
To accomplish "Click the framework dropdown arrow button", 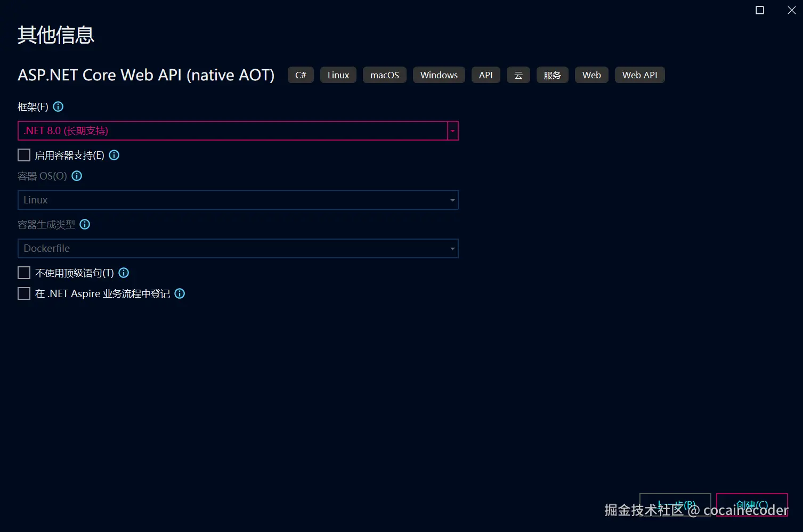I will (x=453, y=131).
